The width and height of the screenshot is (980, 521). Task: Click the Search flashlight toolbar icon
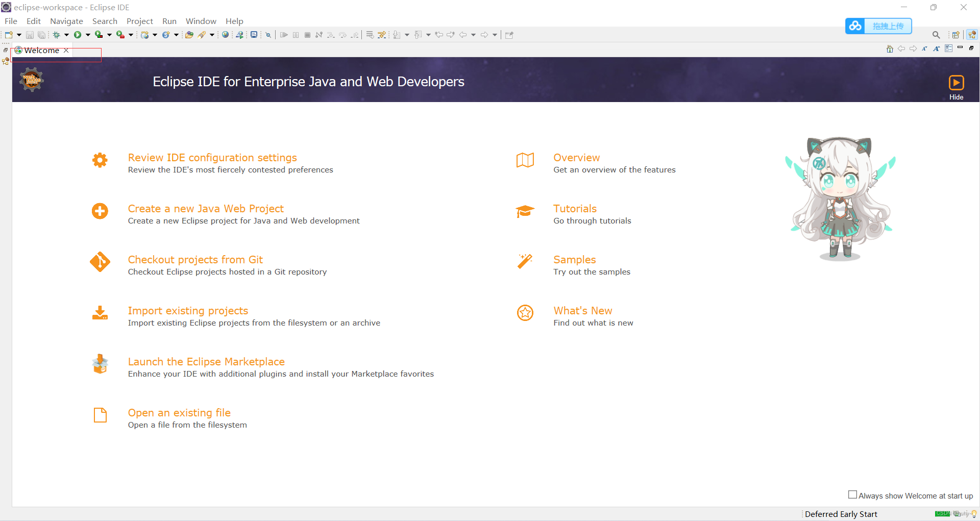coord(202,35)
